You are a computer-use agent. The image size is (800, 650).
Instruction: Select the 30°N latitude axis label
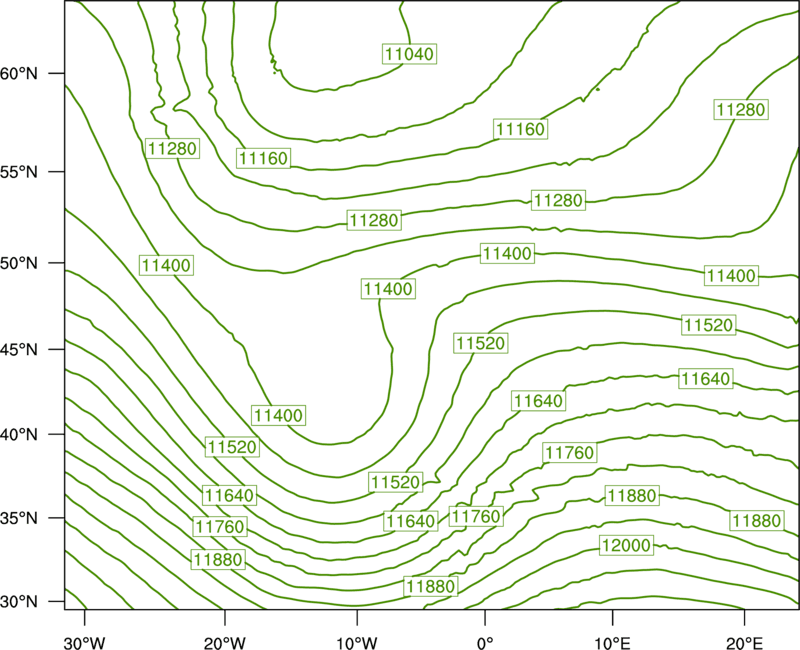pos(19,602)
